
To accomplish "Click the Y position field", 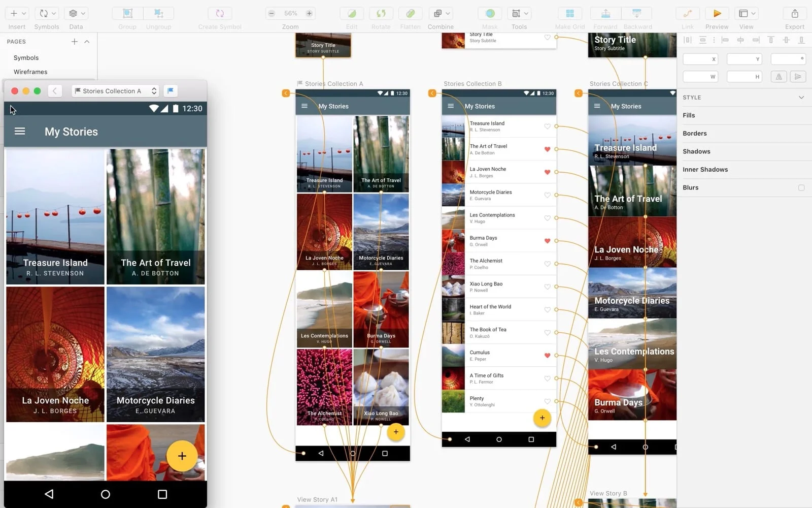I will [x=745, y=59].
